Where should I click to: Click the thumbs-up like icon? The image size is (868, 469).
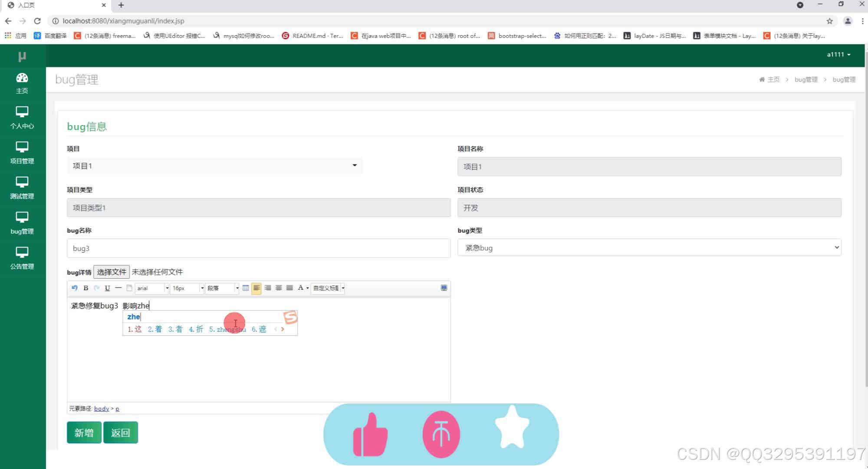click(370, 435)
